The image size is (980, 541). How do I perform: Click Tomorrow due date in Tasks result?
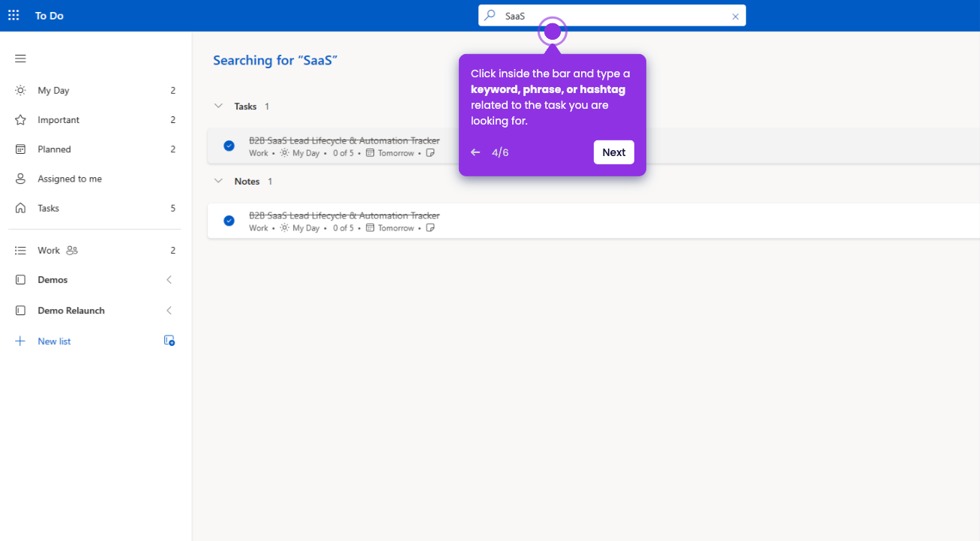(396, 153)
